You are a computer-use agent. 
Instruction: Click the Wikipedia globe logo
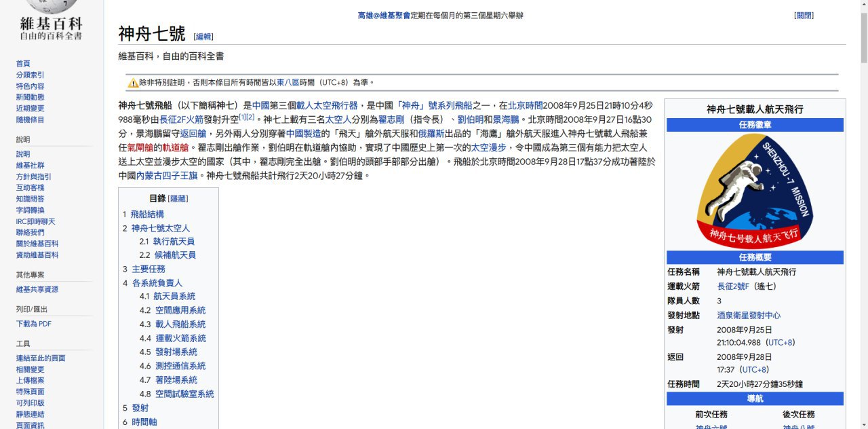point(51,7)
